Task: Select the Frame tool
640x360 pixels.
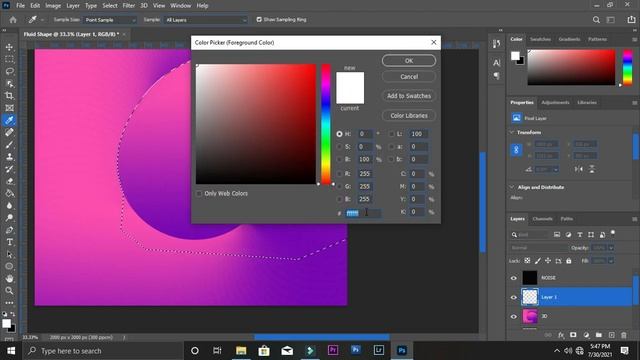Action: (x=9, y=108)
